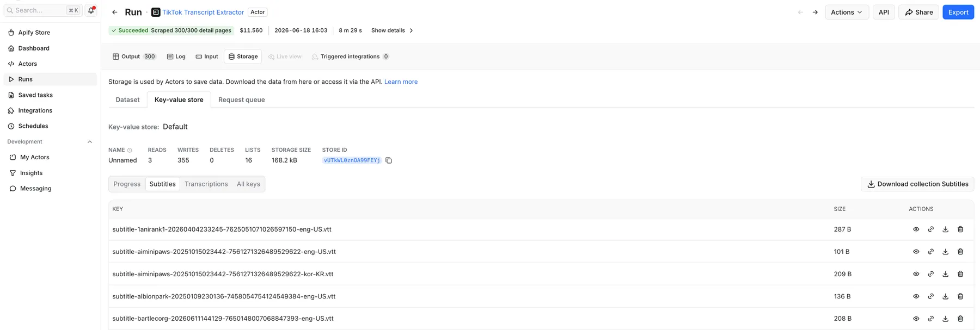Select the Transcriptions collection filter
The width and height of the screenshot is (980, 330).
tap(206, 184)
